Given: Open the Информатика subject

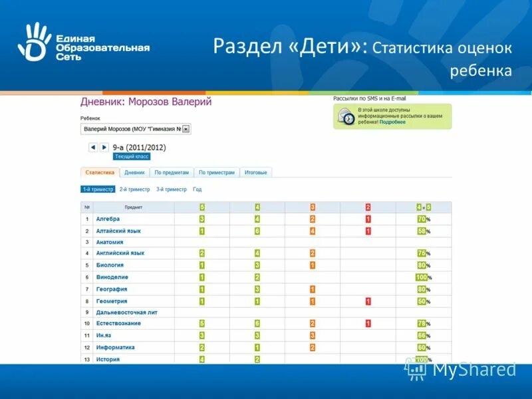Looking at the screenshot, I should [115, 347].
